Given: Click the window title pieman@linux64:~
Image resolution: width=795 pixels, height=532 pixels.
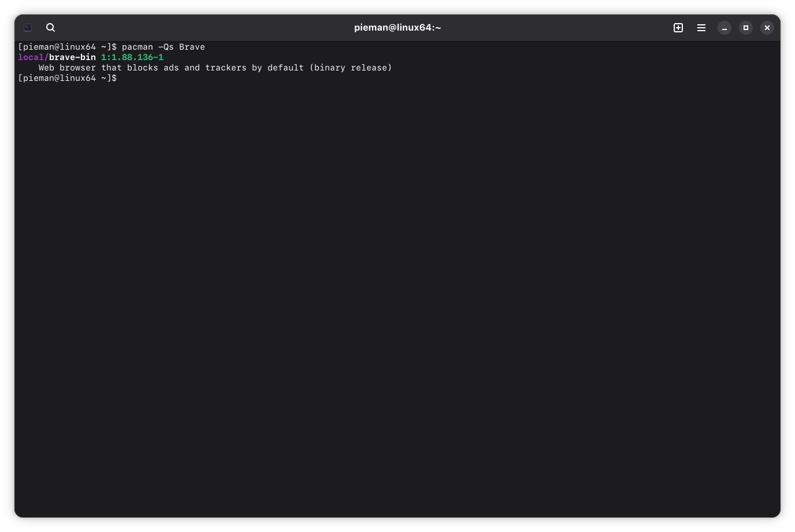Looking at the screenshot, I should (397, 28).
